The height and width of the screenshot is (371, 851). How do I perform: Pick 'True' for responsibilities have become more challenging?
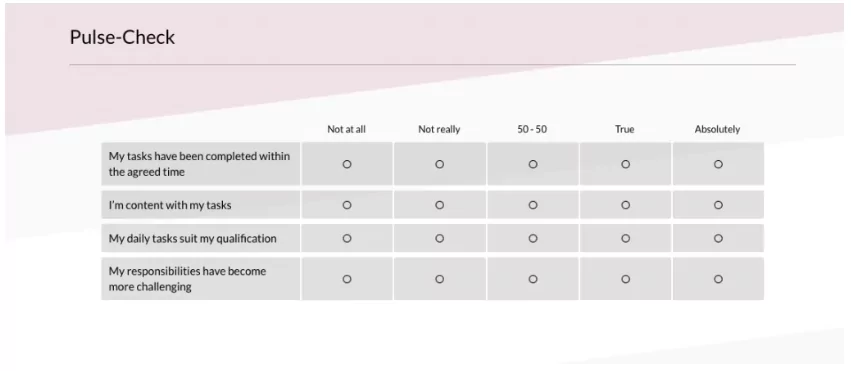(625, 279)
